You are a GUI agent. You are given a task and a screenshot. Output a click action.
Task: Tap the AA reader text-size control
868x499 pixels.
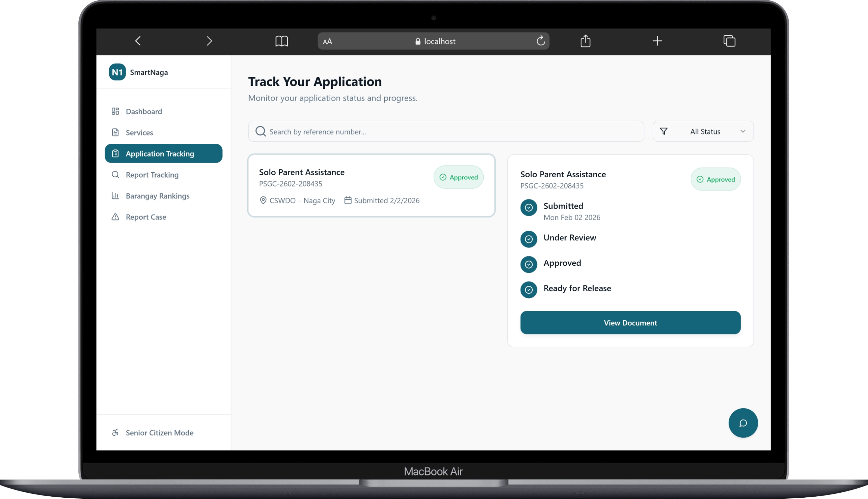(327, 42)
